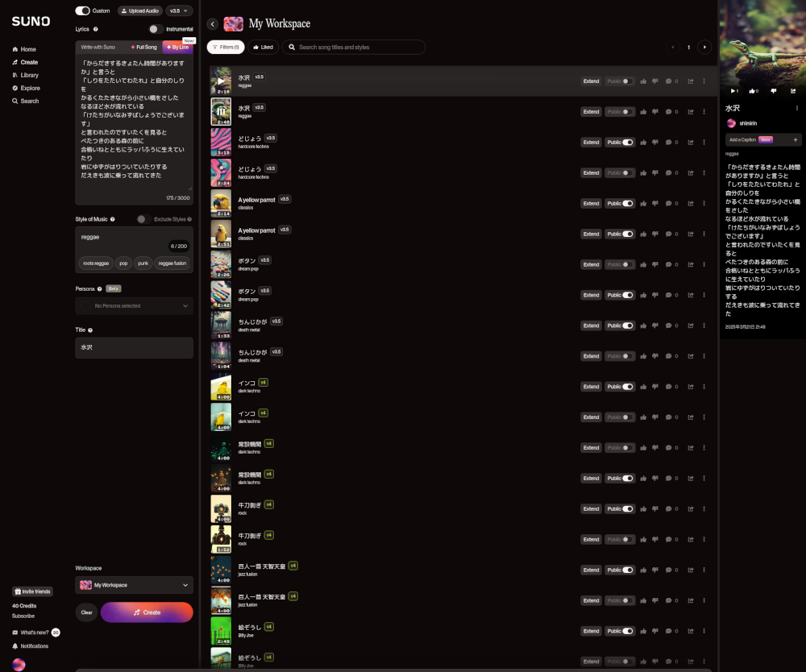This screenshot has width=806, height=672.
Task: Click the plus icon in Add a Caption
Action: [795, 139]
